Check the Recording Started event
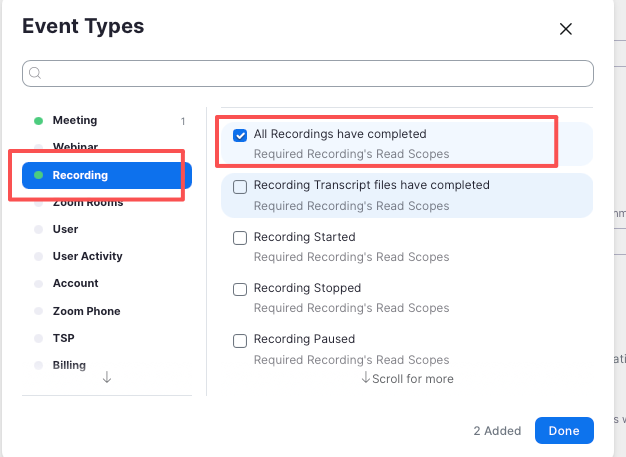The image size is (626, 457). tap(240, 238)
